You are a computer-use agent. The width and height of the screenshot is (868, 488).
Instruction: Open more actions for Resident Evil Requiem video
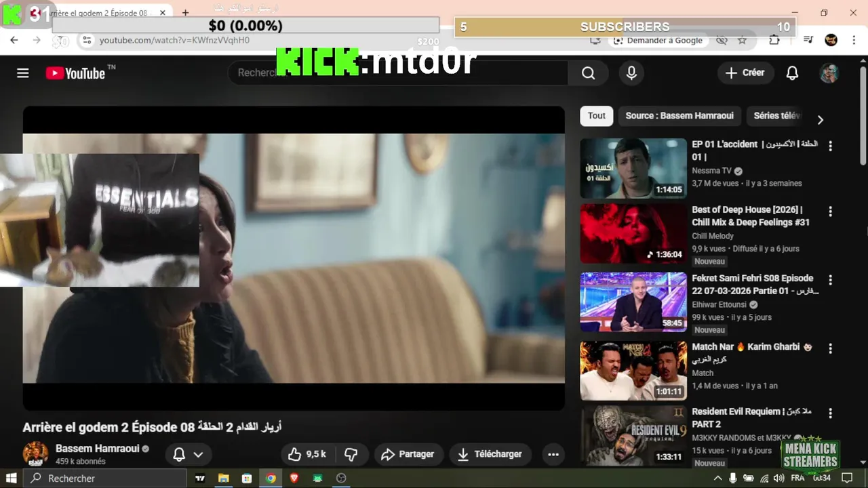click(830, 413)
